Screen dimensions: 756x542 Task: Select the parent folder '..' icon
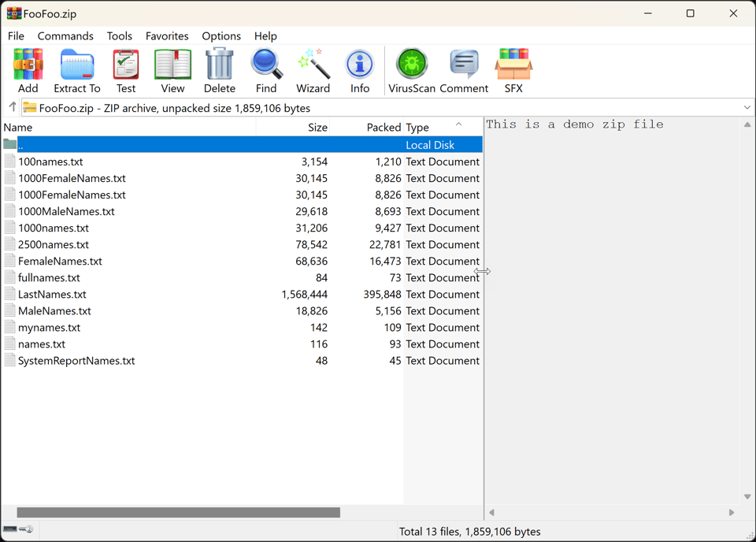(10, 144)
